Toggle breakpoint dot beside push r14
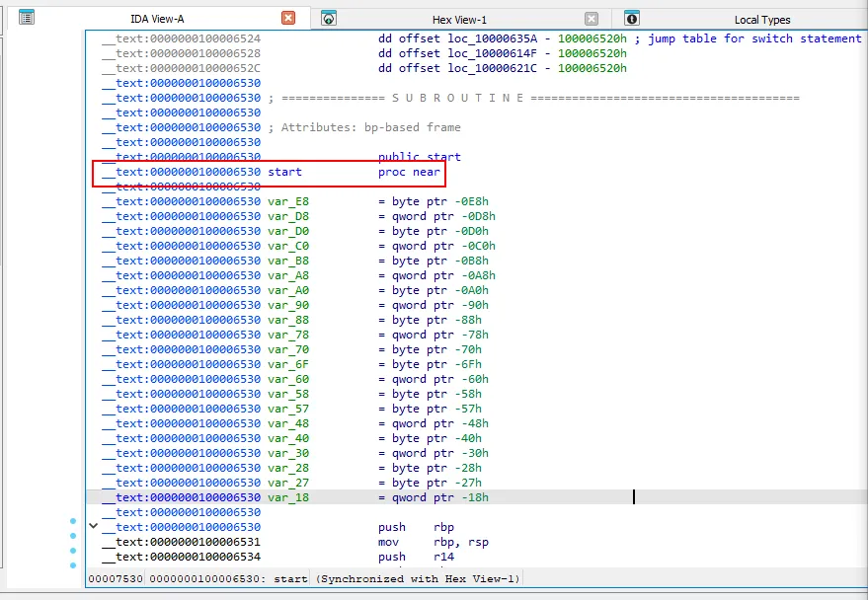The image size is (868, 600). point(72,551)
